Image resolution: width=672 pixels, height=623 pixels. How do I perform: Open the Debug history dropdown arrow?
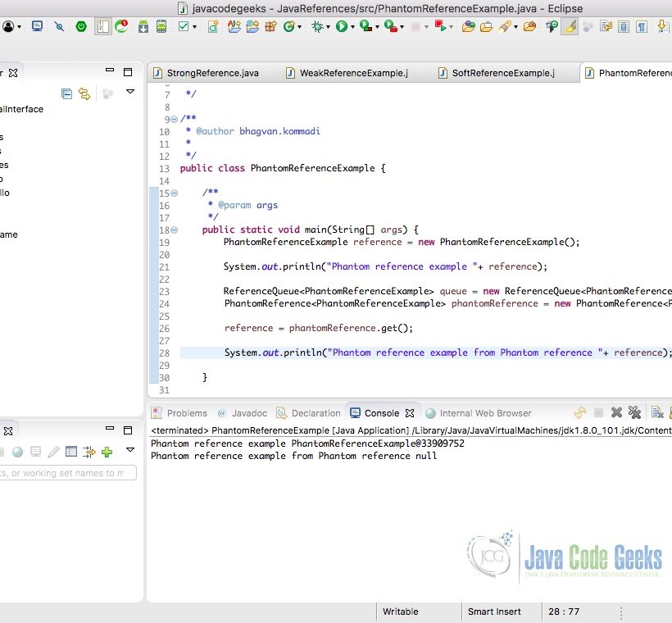pyautogui.click(x=328, y=26)
